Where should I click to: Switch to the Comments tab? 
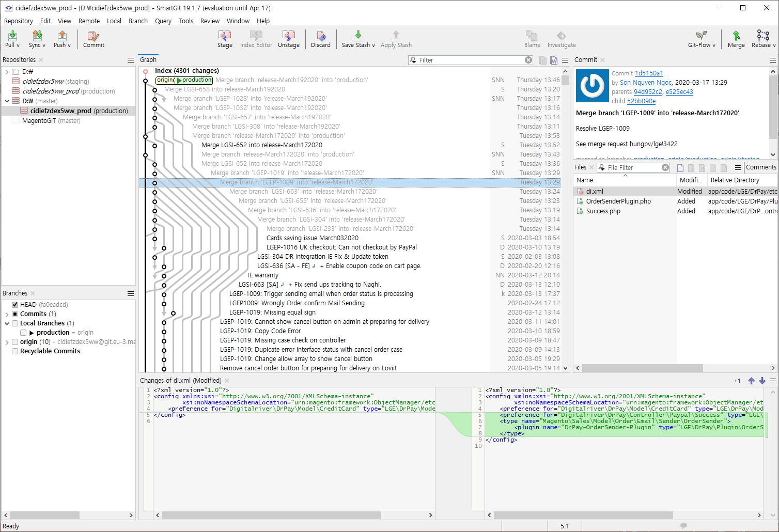click(x=761, y=167)
